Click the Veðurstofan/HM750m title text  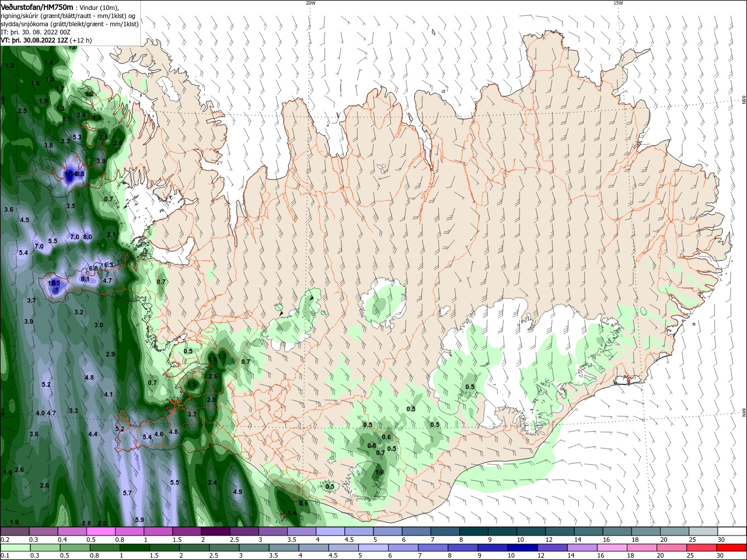37,6
